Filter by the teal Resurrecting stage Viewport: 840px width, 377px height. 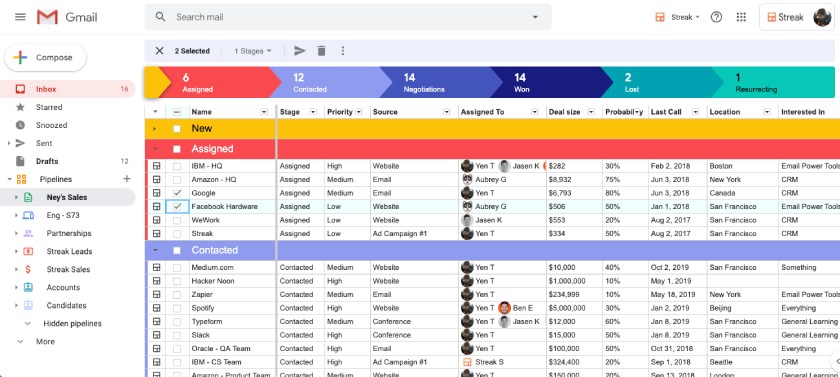pyautogui.click(x=774, y=82)
